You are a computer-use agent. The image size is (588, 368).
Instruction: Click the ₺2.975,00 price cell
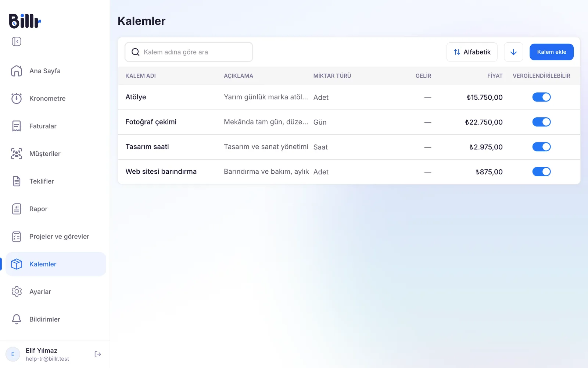(x=486, y=147)
